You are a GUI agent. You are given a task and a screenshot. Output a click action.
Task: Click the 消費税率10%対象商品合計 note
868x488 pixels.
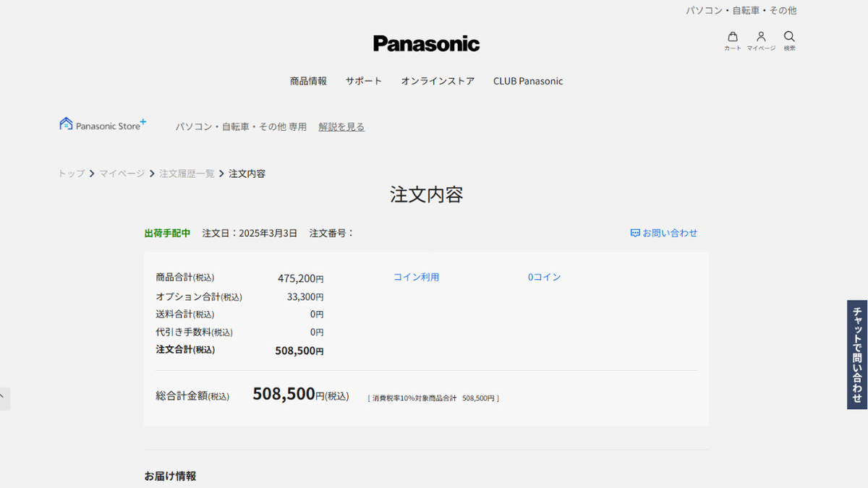point(433,398)
